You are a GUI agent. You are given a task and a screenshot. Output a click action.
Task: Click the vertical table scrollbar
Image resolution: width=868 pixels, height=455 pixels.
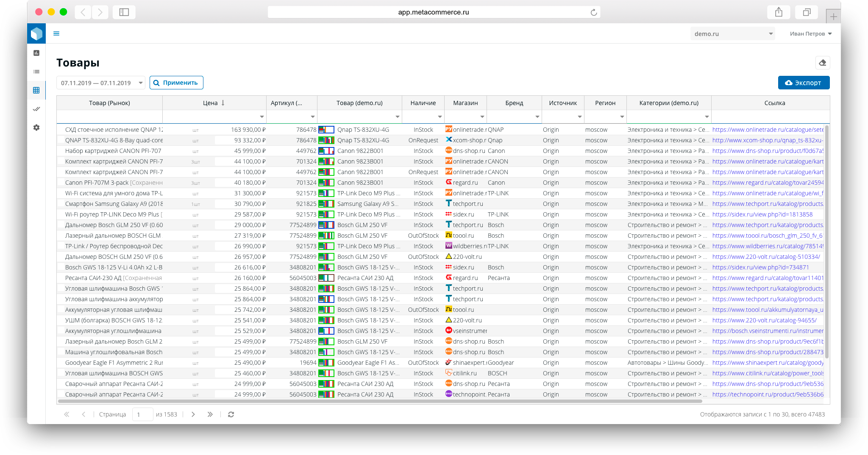827,241
